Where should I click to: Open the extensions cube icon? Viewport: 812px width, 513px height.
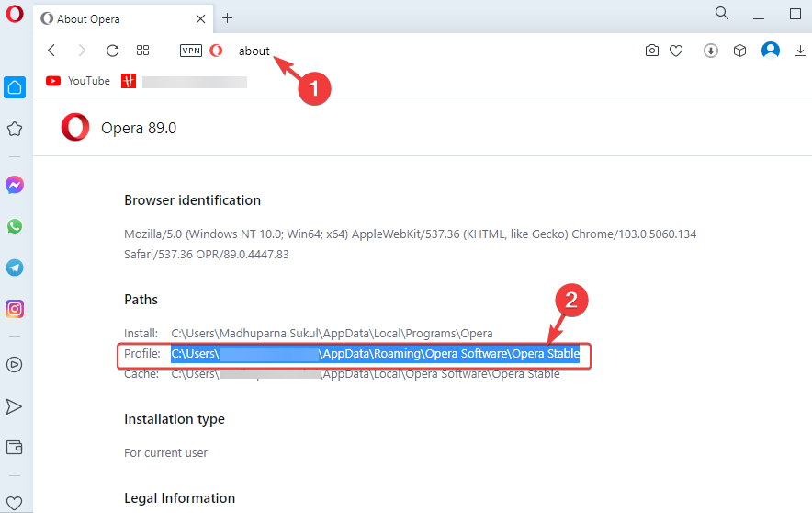tap(739, 51)
